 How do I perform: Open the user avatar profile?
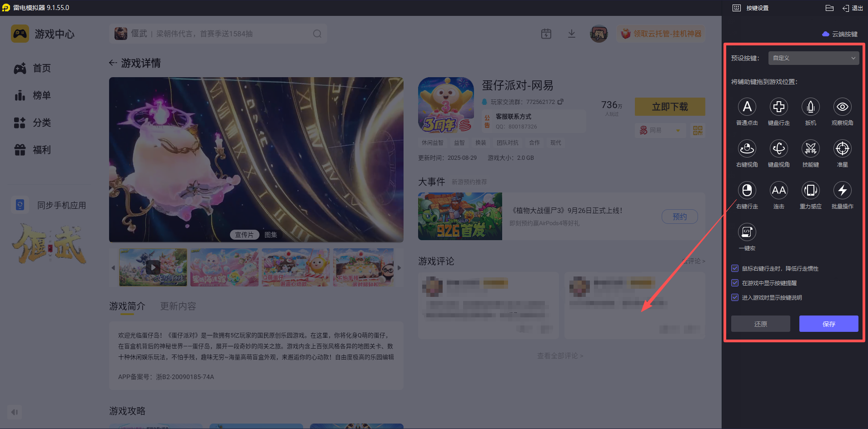(599, 34)
